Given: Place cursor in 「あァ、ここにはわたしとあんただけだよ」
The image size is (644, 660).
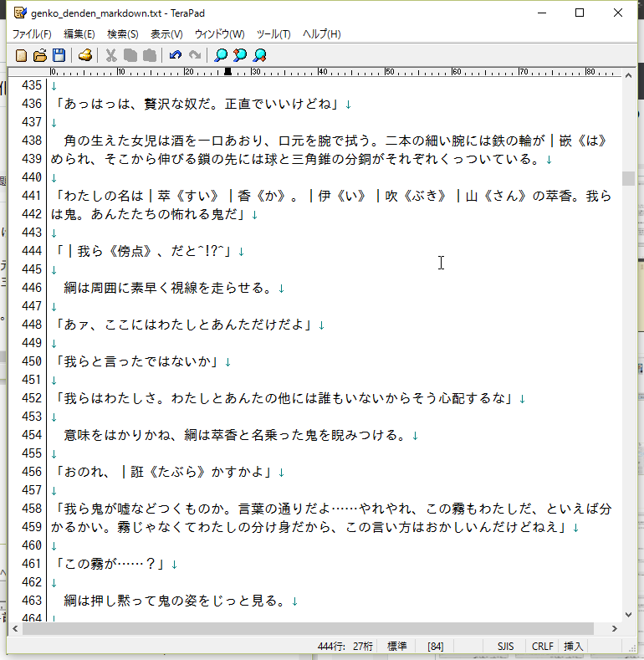Looking at the screenshot, I should tap(184, 325).
